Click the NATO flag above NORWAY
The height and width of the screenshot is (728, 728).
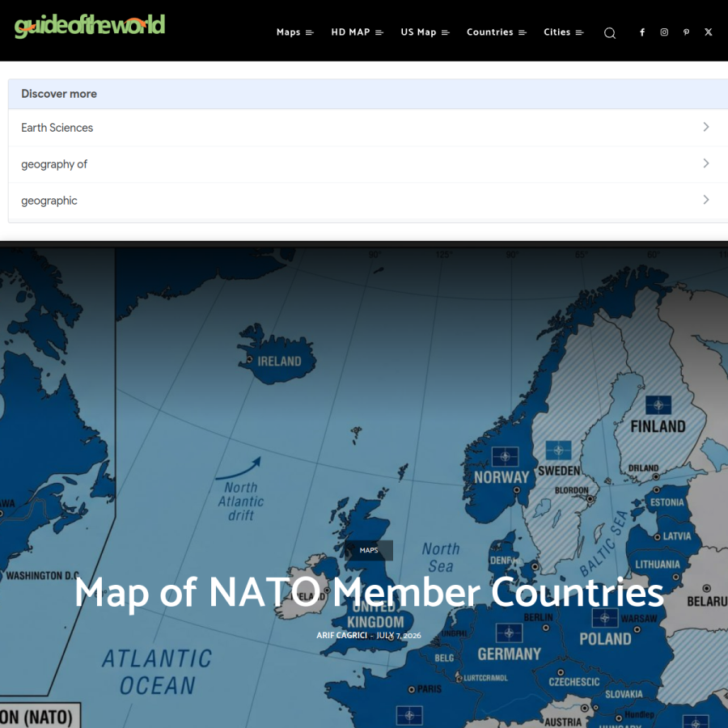pyautogui.click(x=505, y=456)
